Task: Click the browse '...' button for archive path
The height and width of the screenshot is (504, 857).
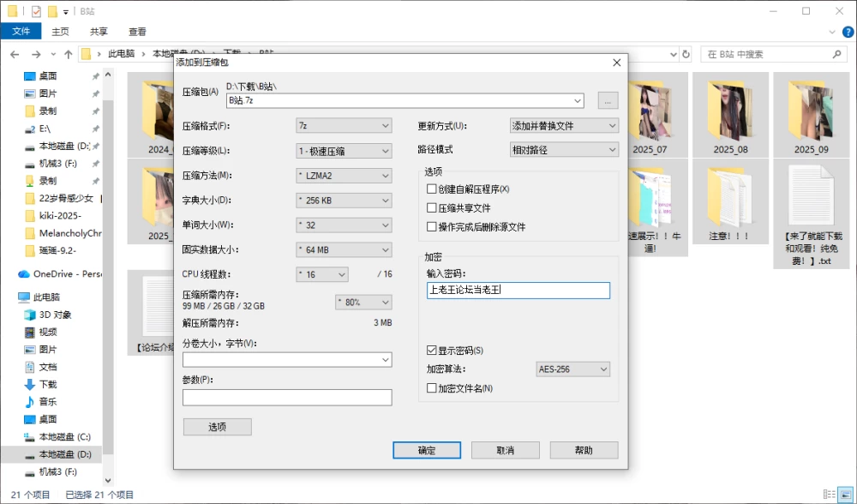Action: click(608, 100)
